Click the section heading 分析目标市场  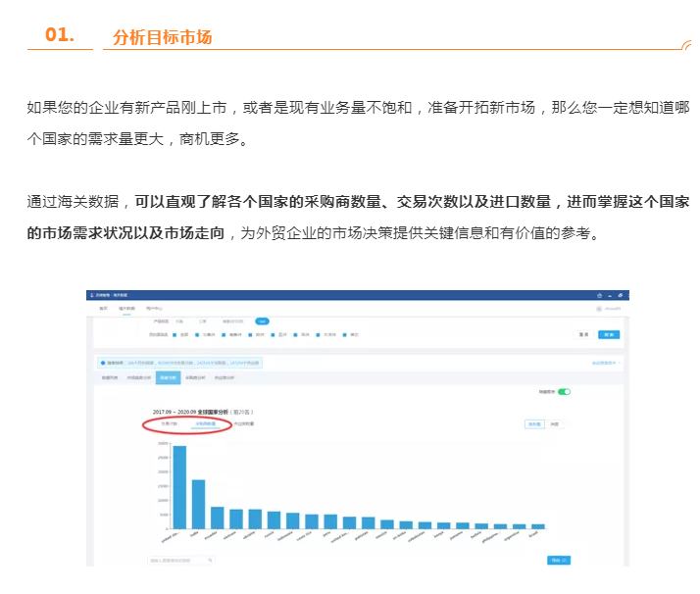[x=162, y=37]
